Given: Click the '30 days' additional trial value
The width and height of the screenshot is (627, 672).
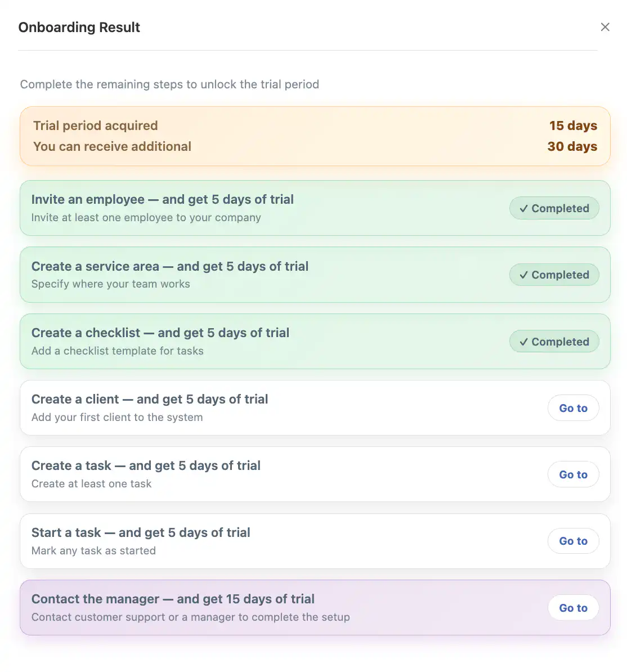Looking at the screenshot, I should (572, 146).
